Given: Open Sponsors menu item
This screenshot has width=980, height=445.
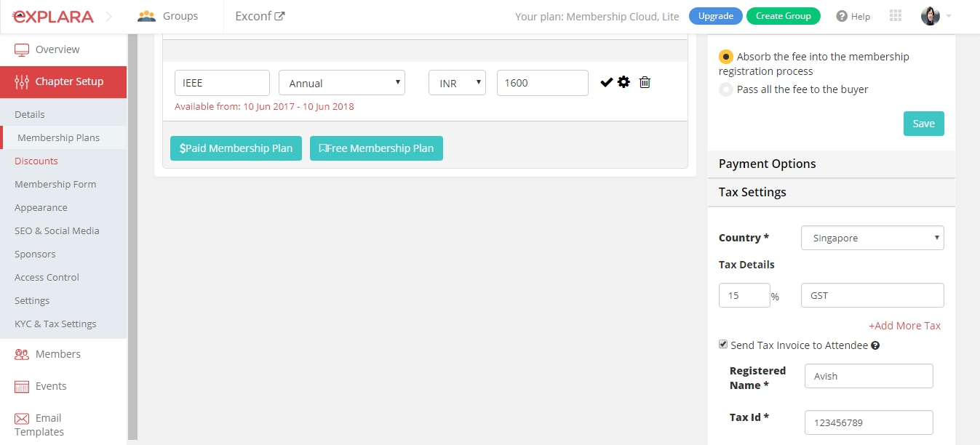Looking at the screenshot, I should click(35, 254).
